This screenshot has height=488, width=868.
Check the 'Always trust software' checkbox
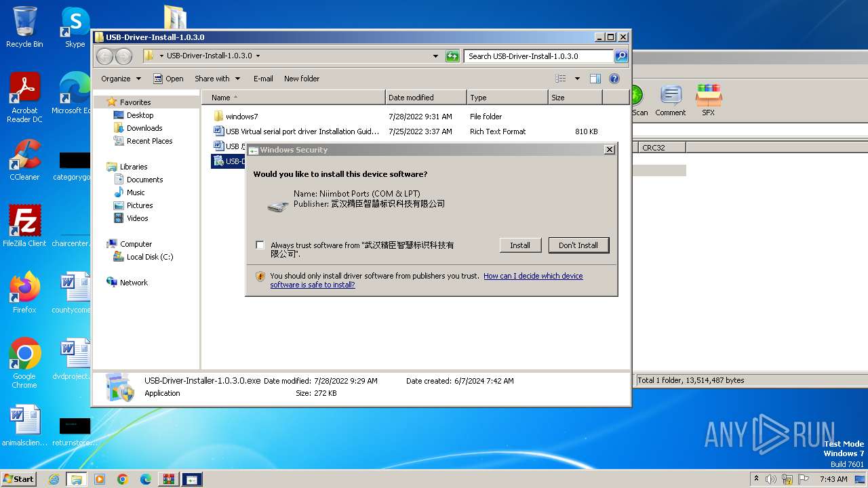pos(260,245)
